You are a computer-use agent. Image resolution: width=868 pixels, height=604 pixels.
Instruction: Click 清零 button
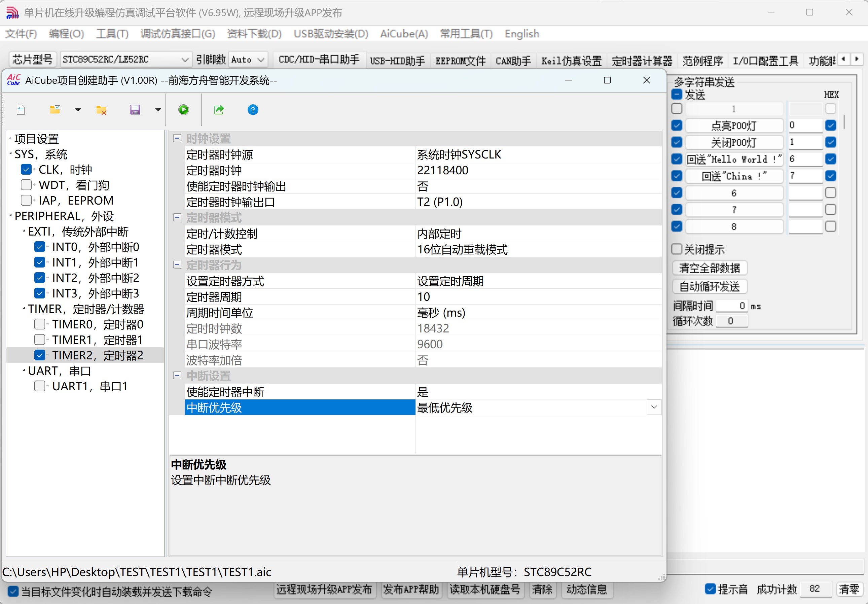[849, 589]
